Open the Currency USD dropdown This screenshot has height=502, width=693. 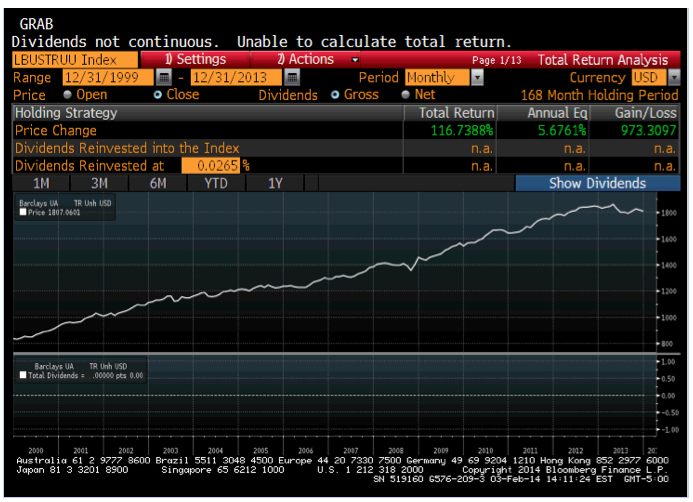pyautogui.click(x=673, y=78)
